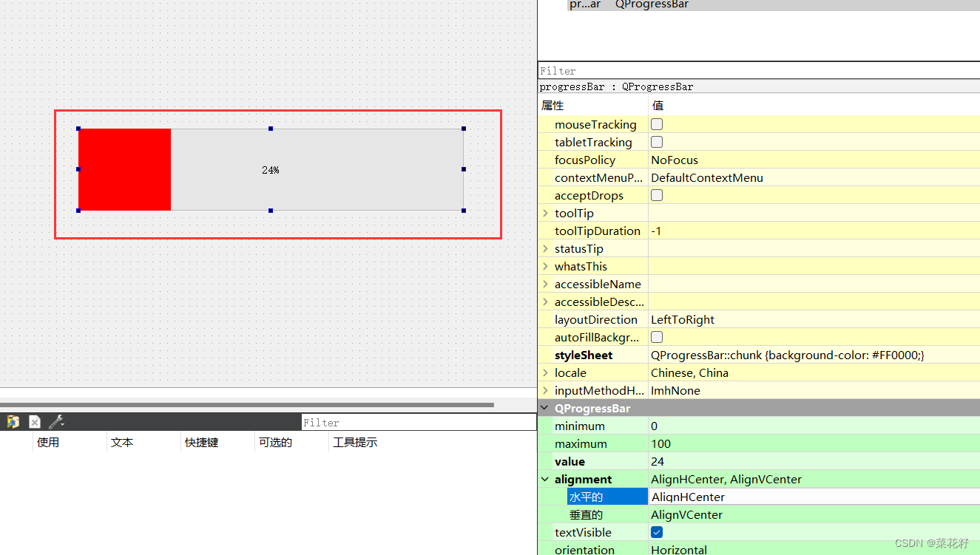Click the vertical alignment value AlignVCenter

[x=687, y=514]
